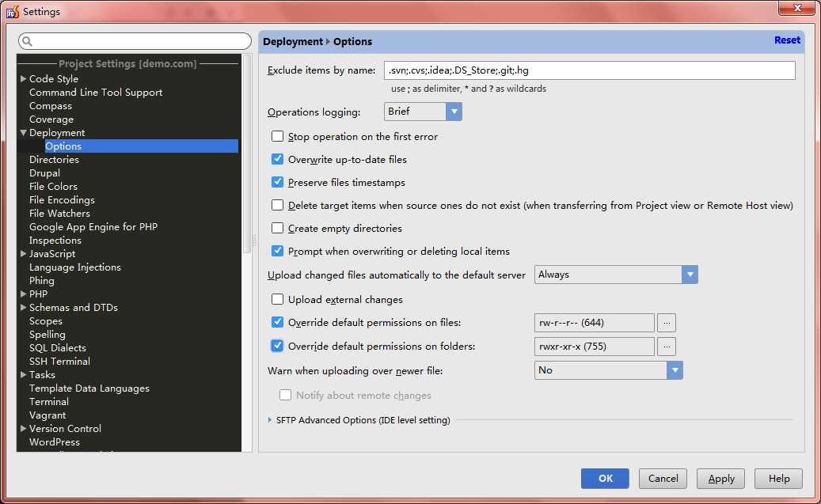Open the Compass settings page
The image size is (821, 504).
pos(51,106)
